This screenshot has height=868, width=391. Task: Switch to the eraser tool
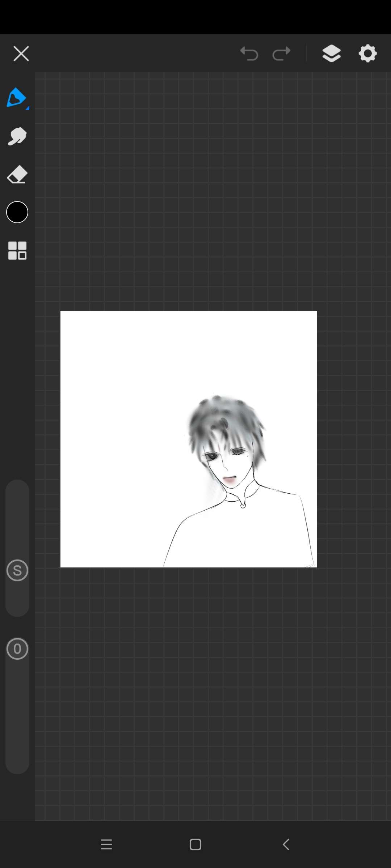[x=17, y=175]
